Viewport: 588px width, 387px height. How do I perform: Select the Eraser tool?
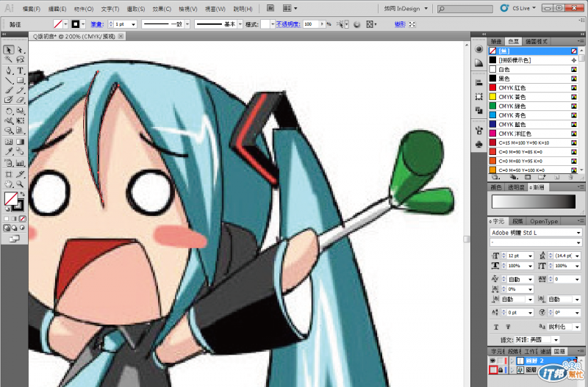click(20, 100)
